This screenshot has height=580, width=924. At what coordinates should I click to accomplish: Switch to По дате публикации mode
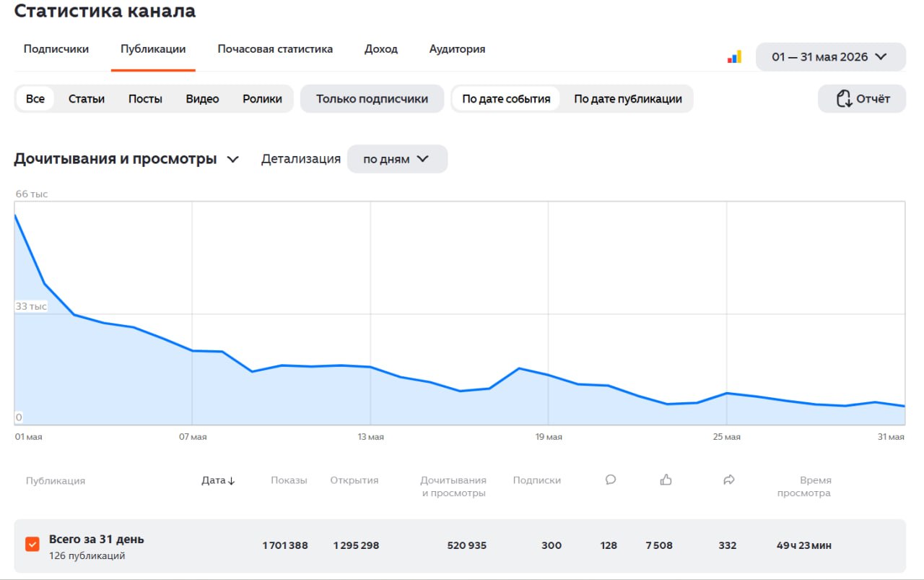628,99
